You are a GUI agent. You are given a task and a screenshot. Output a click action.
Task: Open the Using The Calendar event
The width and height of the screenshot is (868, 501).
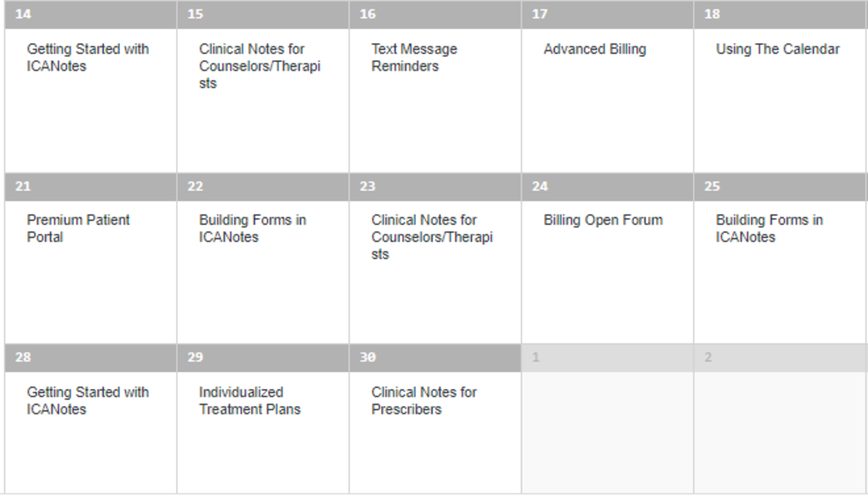coord(775,49)
